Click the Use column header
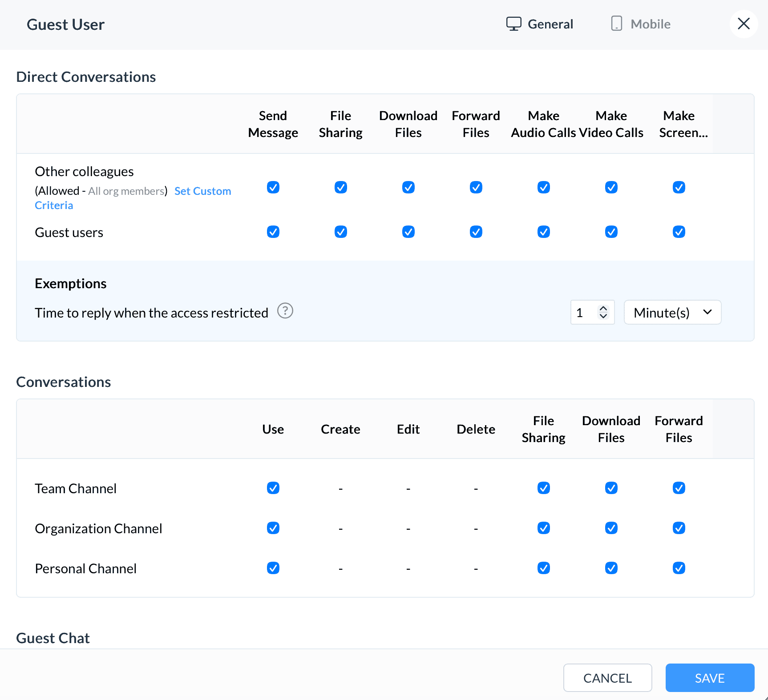This screenshot has width=768, height=700. point(273,429)
